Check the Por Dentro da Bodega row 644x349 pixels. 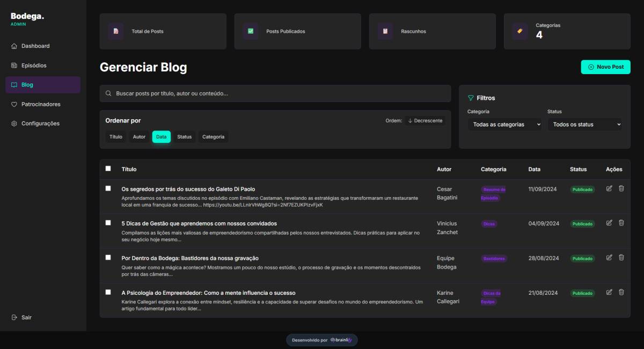(108, 258)
